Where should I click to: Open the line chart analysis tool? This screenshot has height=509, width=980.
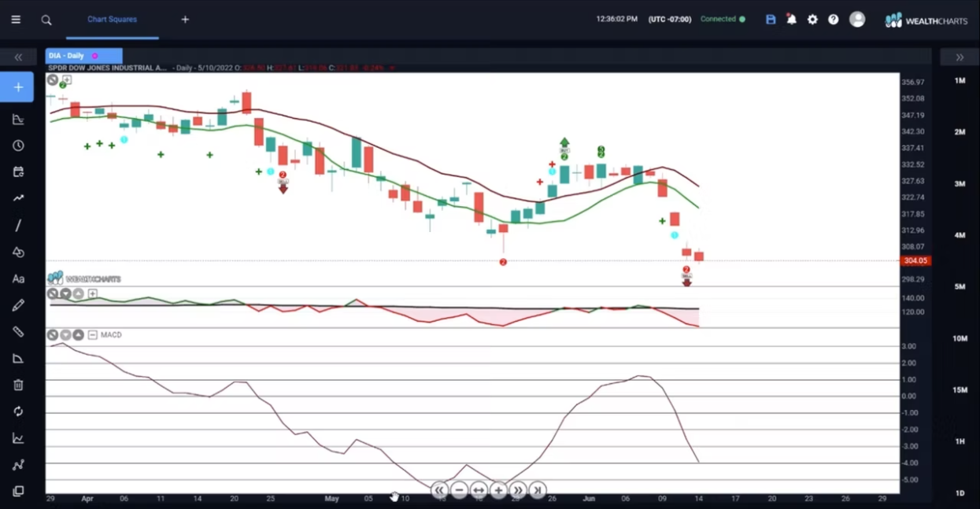(18, 438)
